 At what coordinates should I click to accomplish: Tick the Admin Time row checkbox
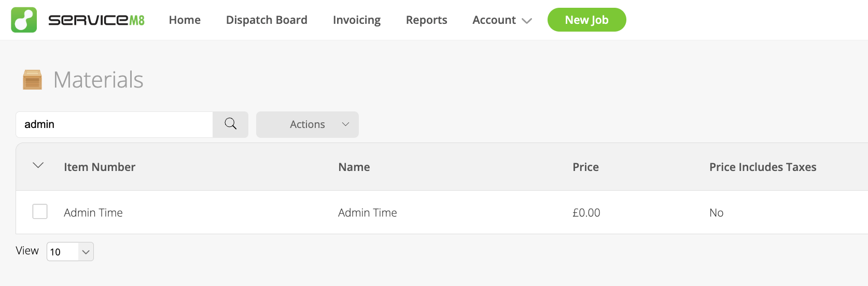tap(40, 211)
